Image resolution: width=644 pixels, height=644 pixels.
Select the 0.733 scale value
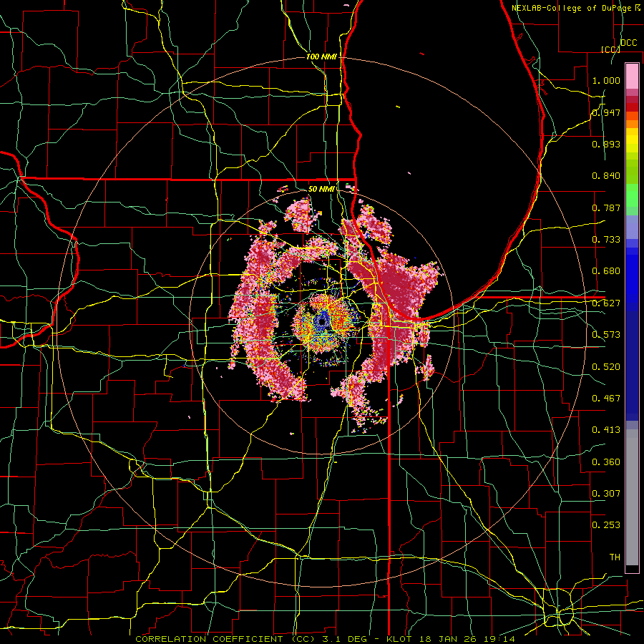point(606,240)
